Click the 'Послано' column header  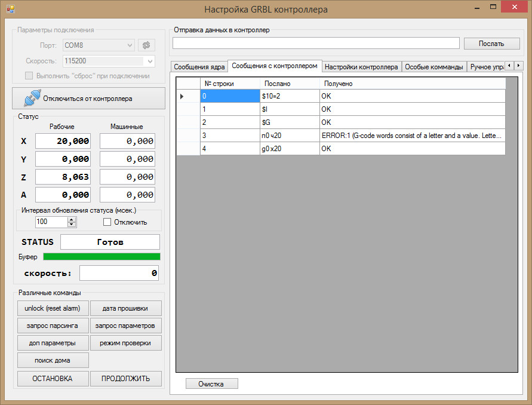pos(290,84)
